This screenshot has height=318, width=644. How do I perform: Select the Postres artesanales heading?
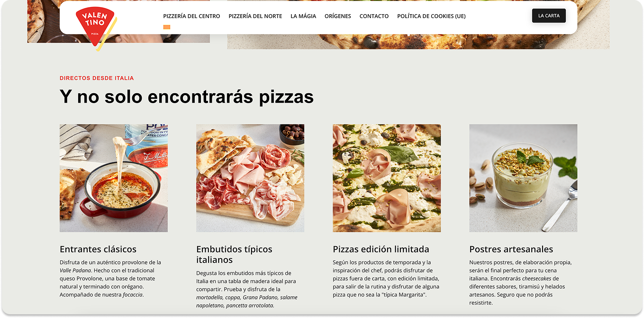(511, 249)
